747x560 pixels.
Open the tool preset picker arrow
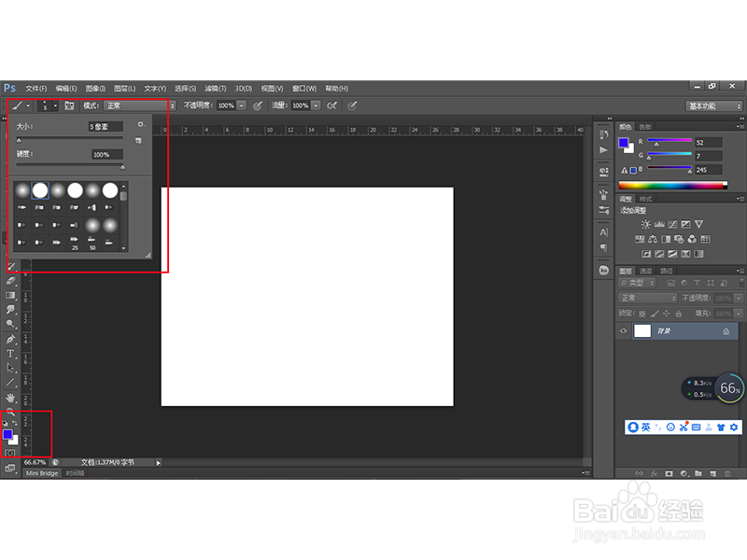click(28, 105)
